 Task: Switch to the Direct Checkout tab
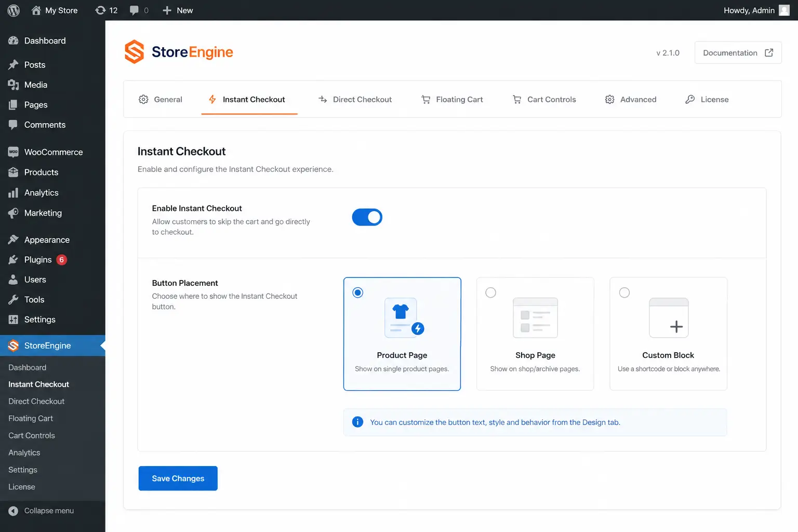tap(355, 99)
